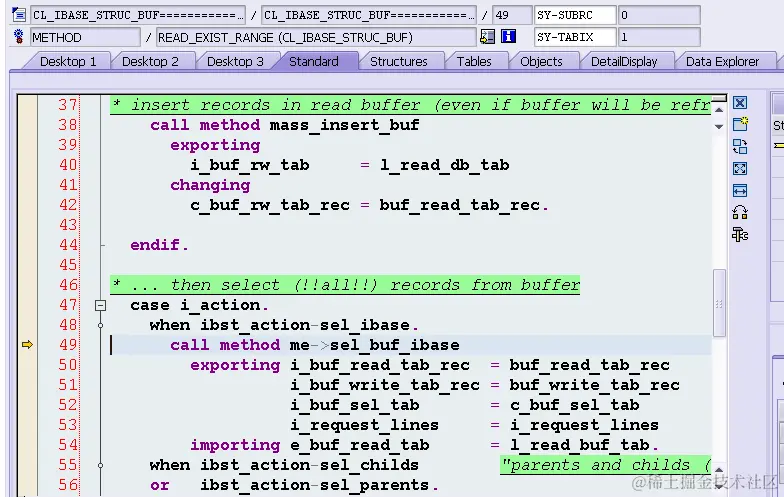Click line number 37 in the gutter
The image size is (784, 497).
[x=68, y=104]
